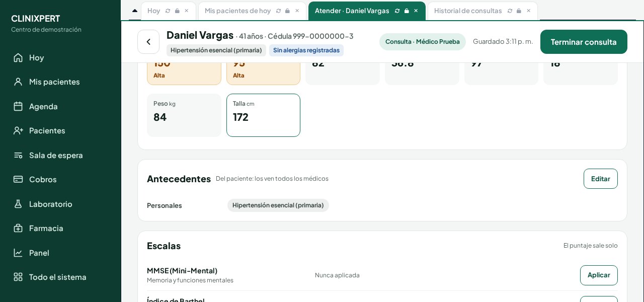Viewport: 644px width, 302px height.
Task: Click the grid icon beside Todo el sistema
Action: point(18,277)
